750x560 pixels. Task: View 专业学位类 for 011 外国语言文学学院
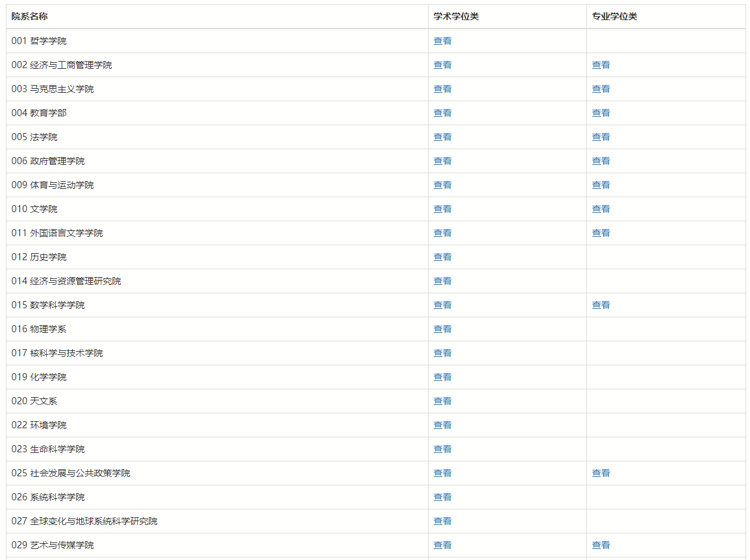[x=601, y=233]
